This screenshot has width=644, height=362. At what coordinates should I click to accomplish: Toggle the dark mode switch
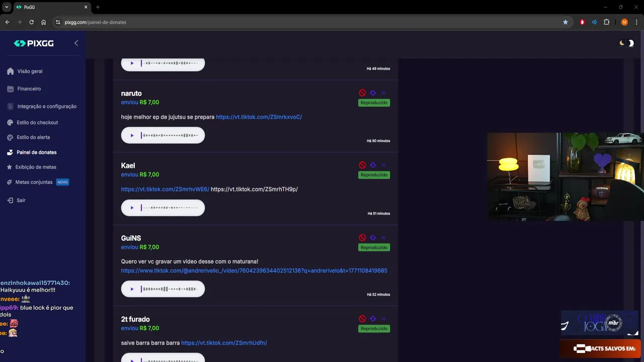[627, 43]
